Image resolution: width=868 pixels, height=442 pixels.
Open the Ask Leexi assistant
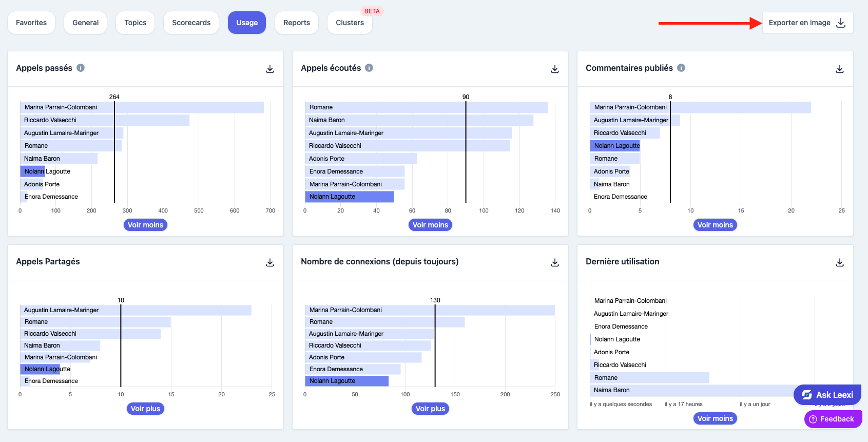827,395
